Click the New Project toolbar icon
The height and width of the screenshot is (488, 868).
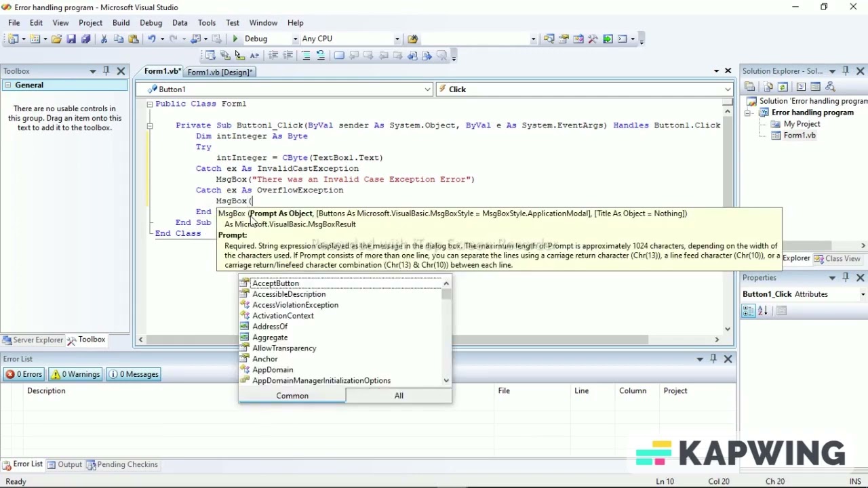[13, 39]
